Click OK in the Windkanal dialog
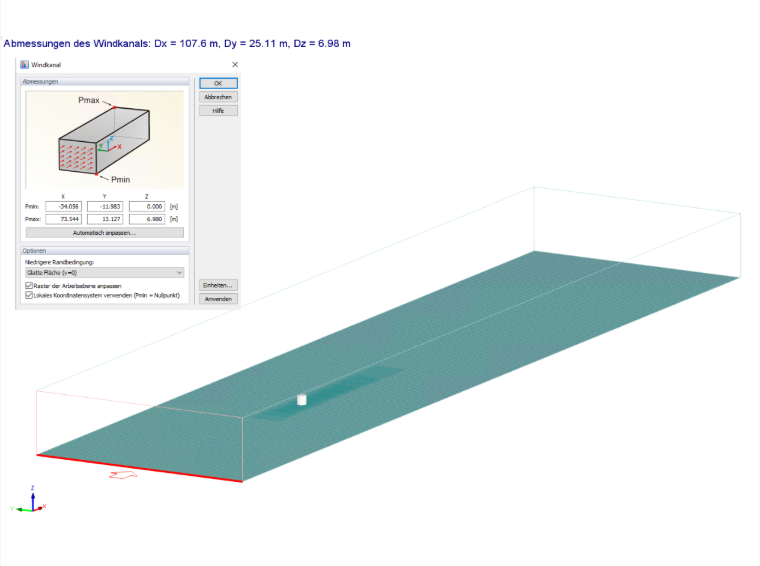760x566 pixels. (218, 83)
